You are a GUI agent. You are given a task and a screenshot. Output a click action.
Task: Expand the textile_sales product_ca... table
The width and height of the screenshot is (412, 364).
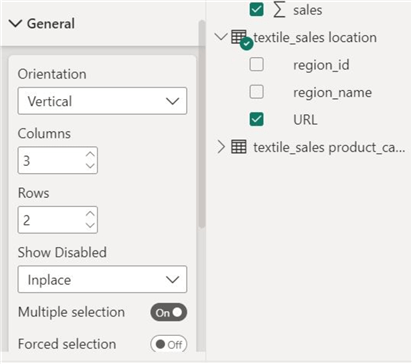click(x=221, y=147)
